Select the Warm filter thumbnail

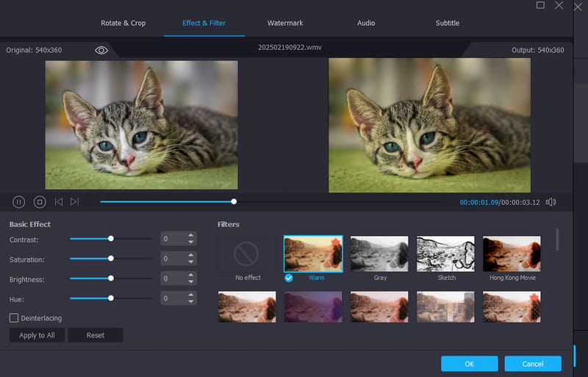(313, 254)
